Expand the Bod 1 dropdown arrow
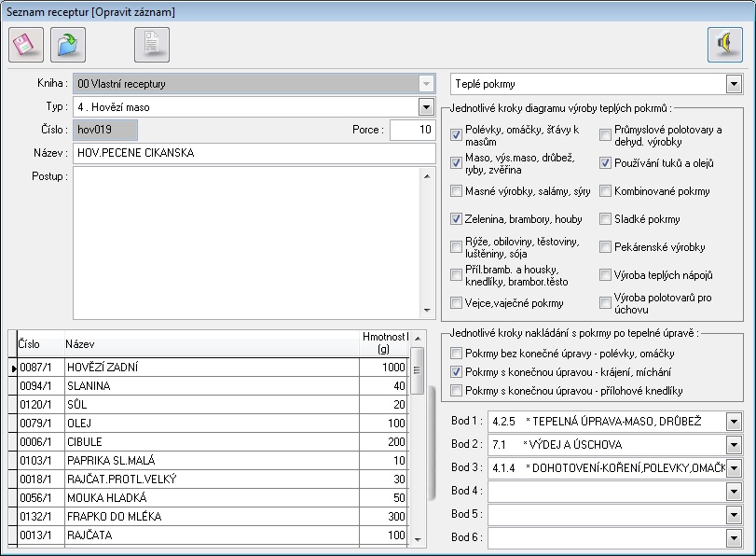The image size is (756, 556). tap(734, 422)
